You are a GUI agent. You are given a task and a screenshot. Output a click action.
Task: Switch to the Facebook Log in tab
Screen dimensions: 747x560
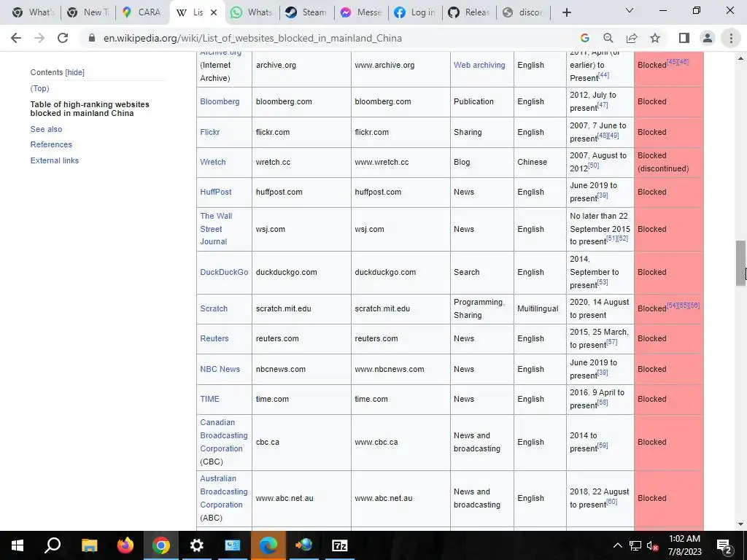[x=414, y=12]
